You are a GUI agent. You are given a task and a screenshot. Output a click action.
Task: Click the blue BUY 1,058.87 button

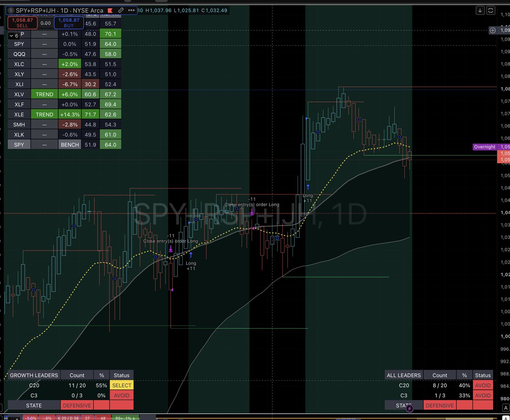coord(69,23)
